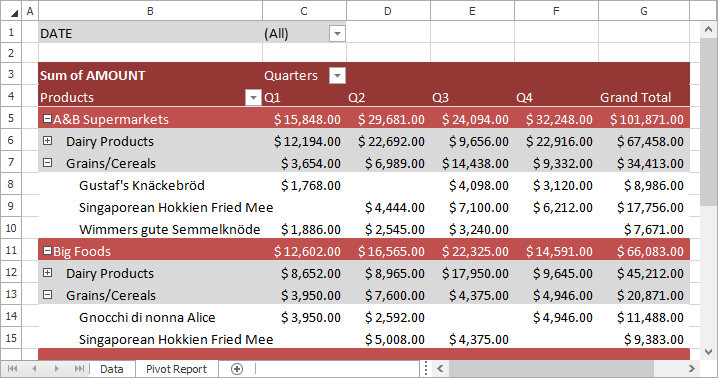The image size is (718, 378).
Task: Select column C header
Action: tap(304, 11)
